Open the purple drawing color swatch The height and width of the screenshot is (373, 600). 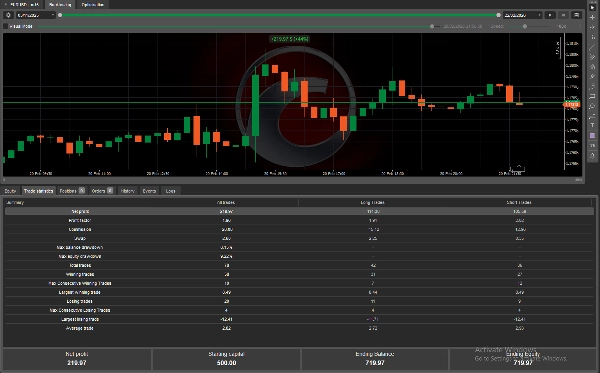coord(592,135)
